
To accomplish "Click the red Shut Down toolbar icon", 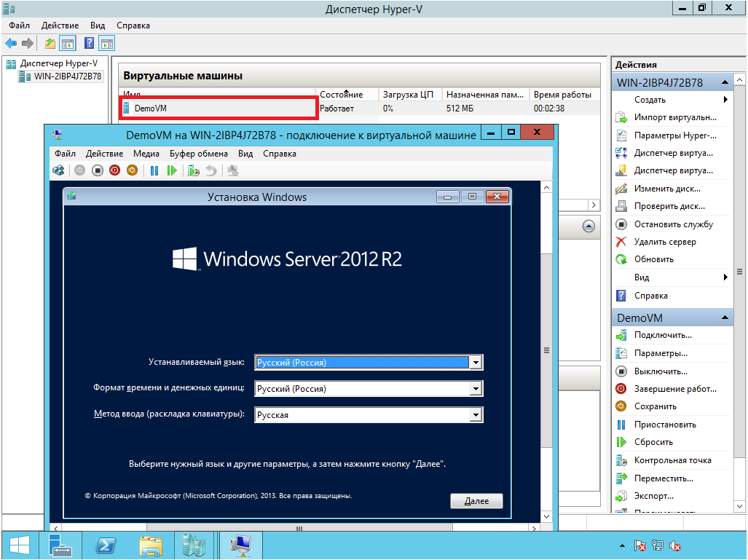I will (x=114, y=170).
